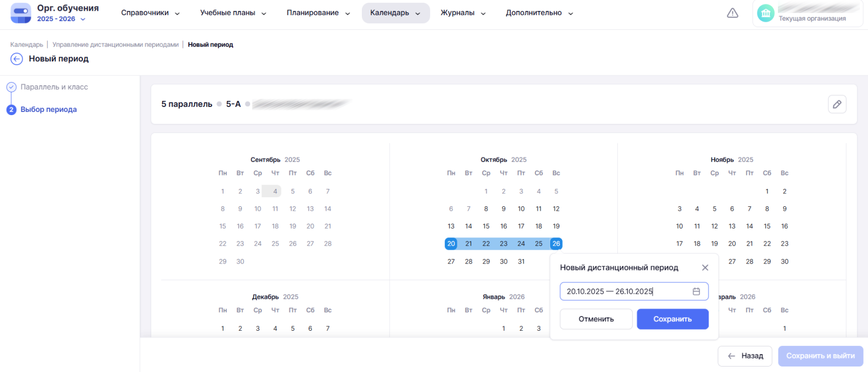Click the pencil edit icon for 5-А

837,104
